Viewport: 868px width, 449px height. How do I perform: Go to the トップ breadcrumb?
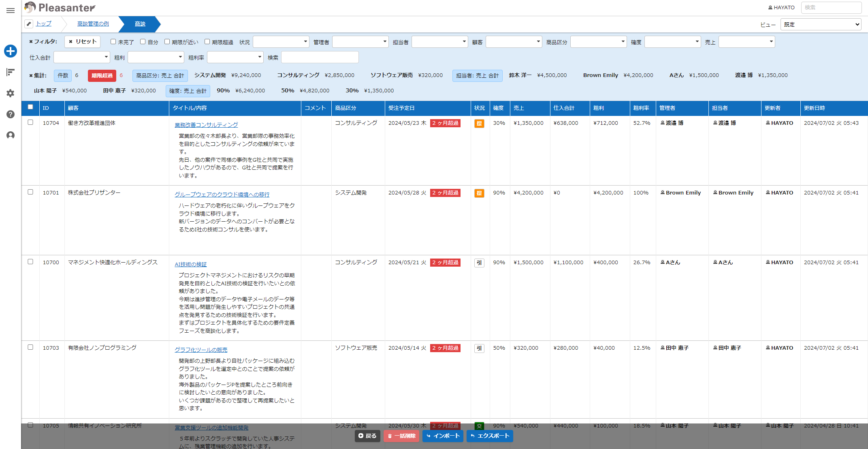pyautogui.click(x=44, y=24)
